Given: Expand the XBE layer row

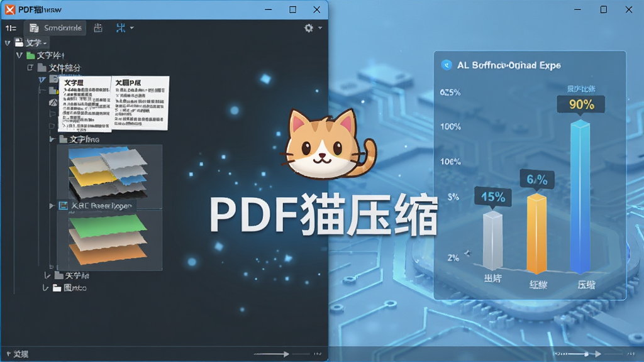Looking at the screenshot, I should pos(52,206).
